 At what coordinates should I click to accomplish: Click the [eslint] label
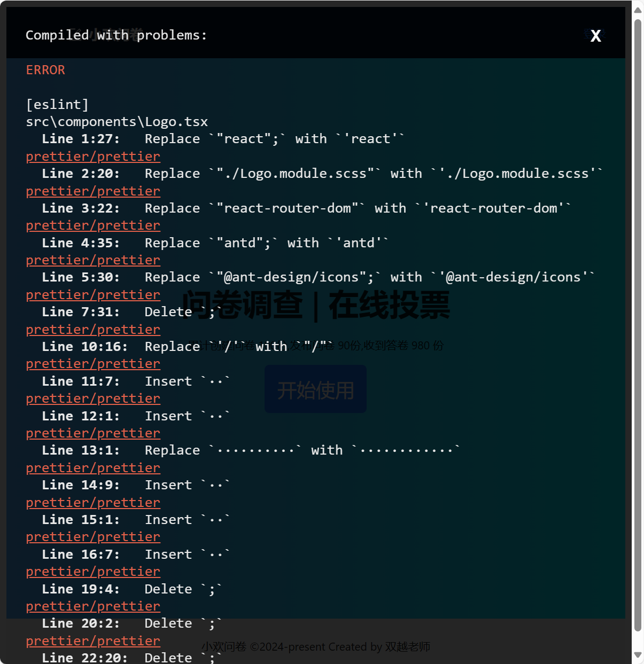coord(57,105)
